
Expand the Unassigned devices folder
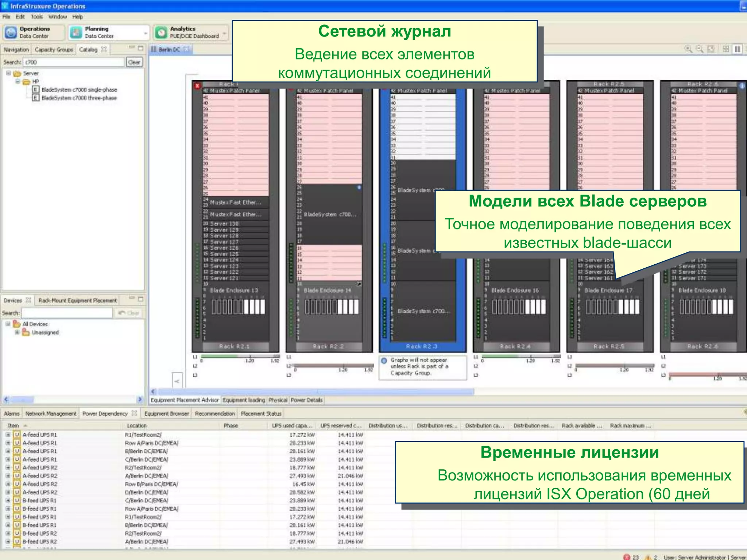pos(17,332)
